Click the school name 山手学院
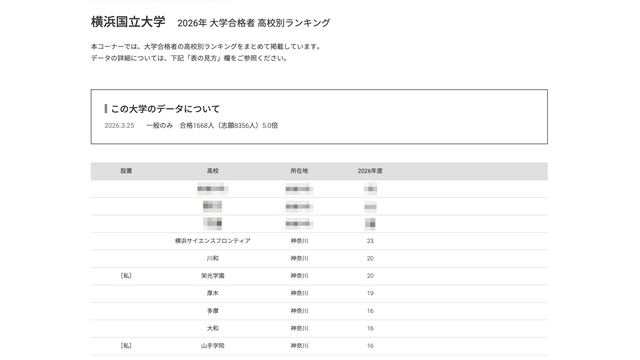This screenshot has height=360, width=640. 213,346
